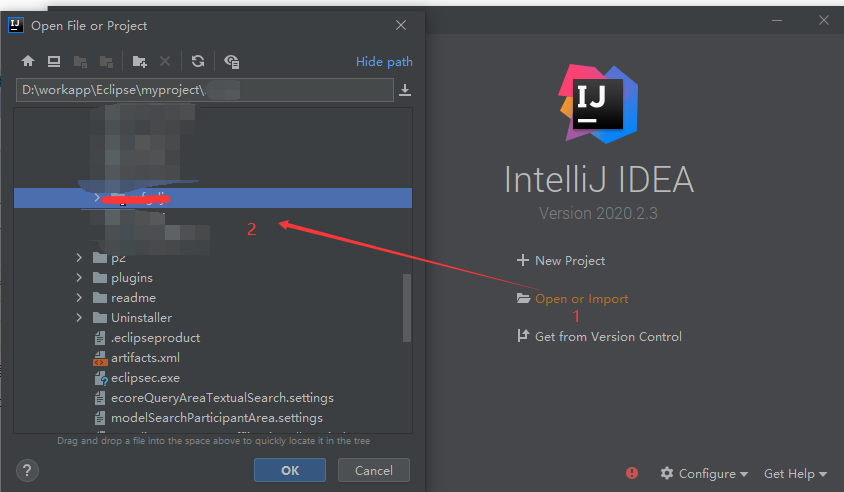
Task: Click the Open or Import folder icon
Action: coord(523,298)
